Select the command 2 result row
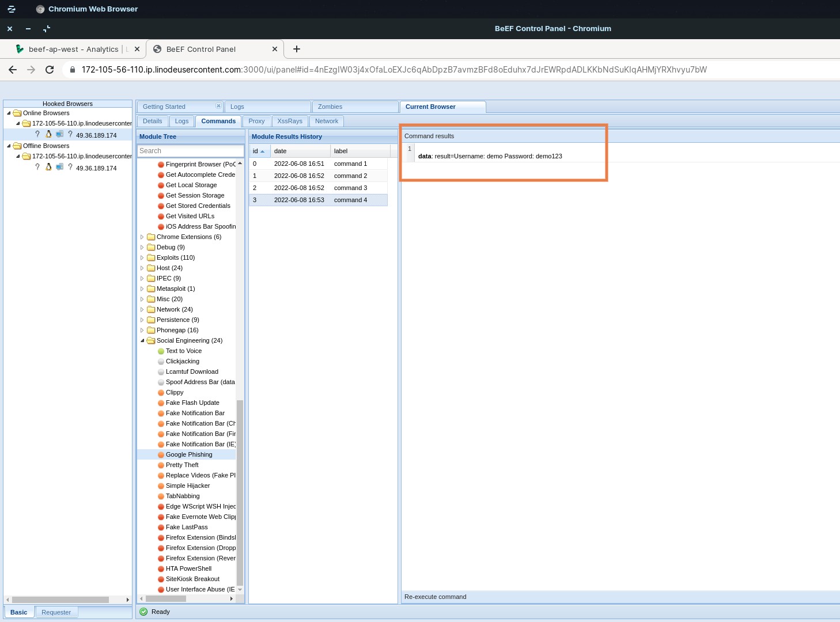 [318, 176]
